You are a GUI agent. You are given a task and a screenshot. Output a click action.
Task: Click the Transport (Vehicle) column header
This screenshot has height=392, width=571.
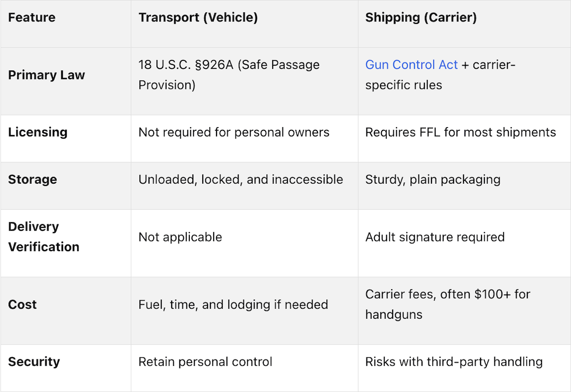[x=198, y=18]
